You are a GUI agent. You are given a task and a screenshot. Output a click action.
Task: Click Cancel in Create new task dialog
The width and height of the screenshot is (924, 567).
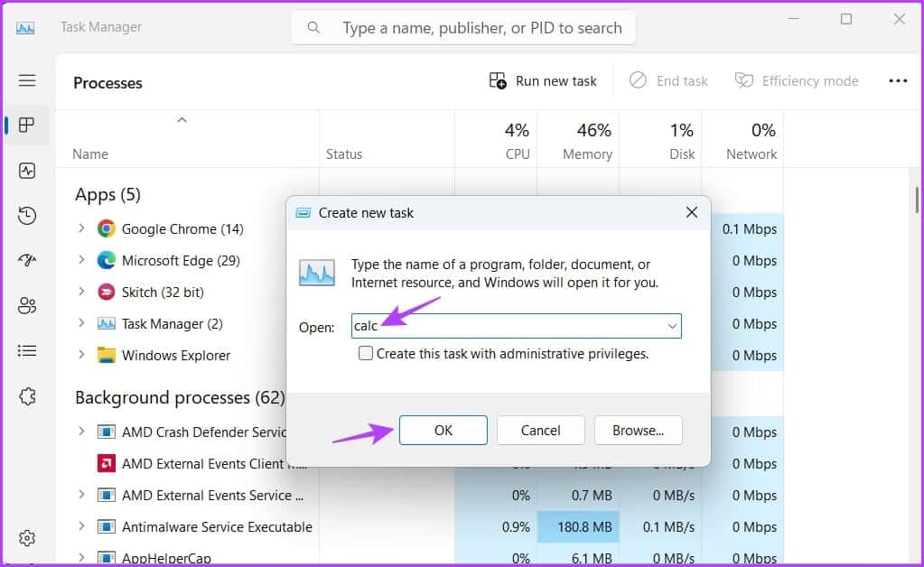pyautogui.click(x=540, y=431)
